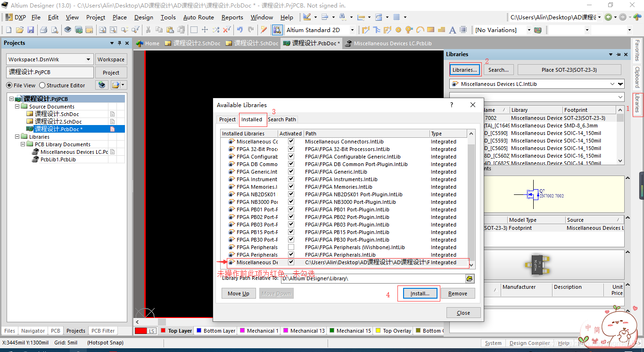The image size is (644, 352).
Task: Click the Installed Libraries list scrollbar
Action: [471, 199]
